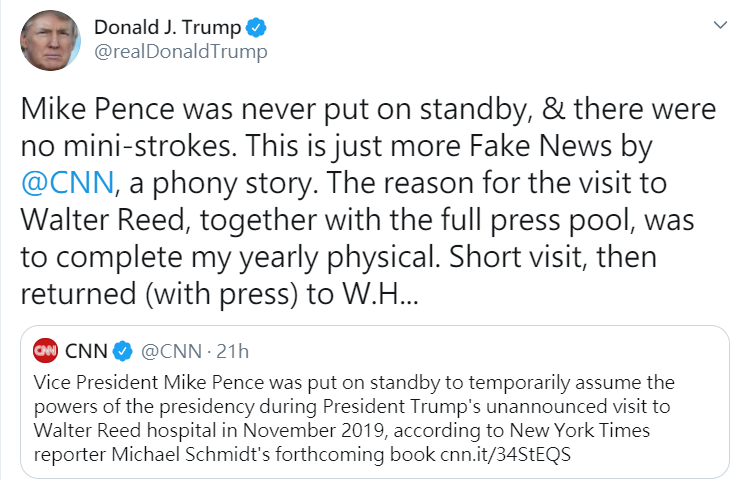Viewport: 747px width, 480px height.
Task: Expand the tweet options chevron menu
Action: (717, 24)
